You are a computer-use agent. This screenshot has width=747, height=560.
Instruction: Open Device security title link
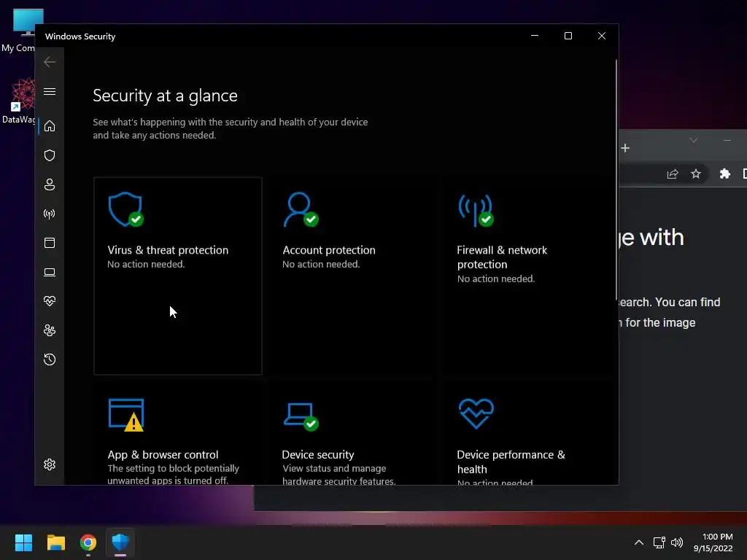point(318,455)
